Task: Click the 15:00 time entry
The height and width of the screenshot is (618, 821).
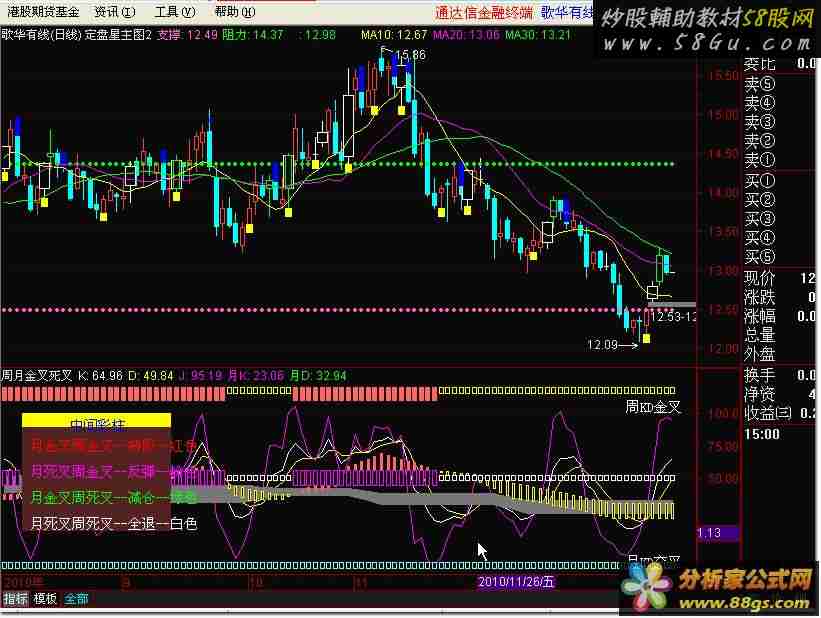Action: point(762,434)
